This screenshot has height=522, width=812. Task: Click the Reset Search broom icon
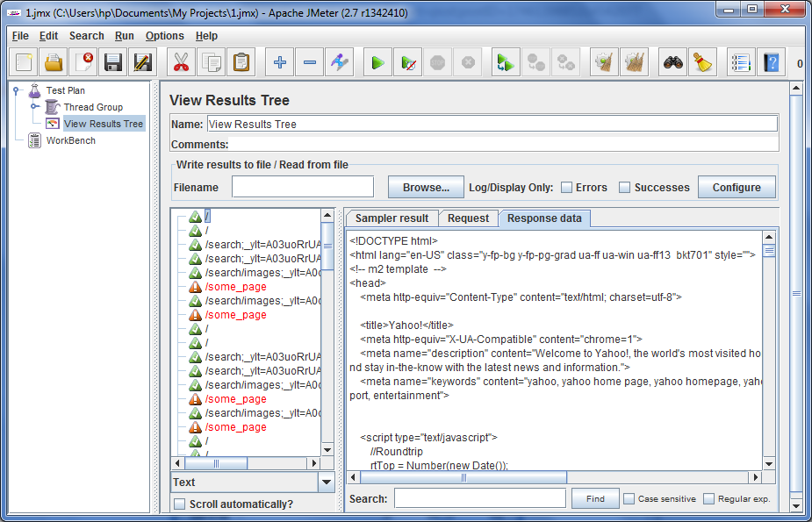coord(703,62)
